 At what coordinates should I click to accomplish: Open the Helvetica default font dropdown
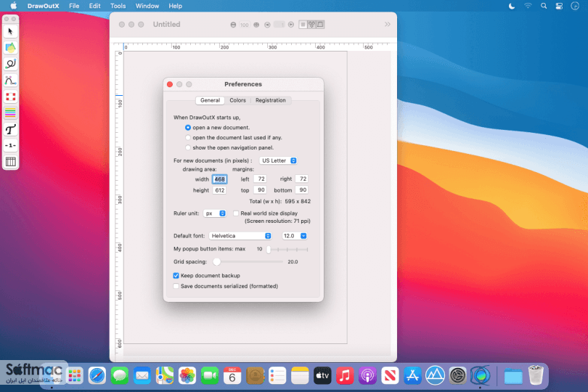[240, 236]
